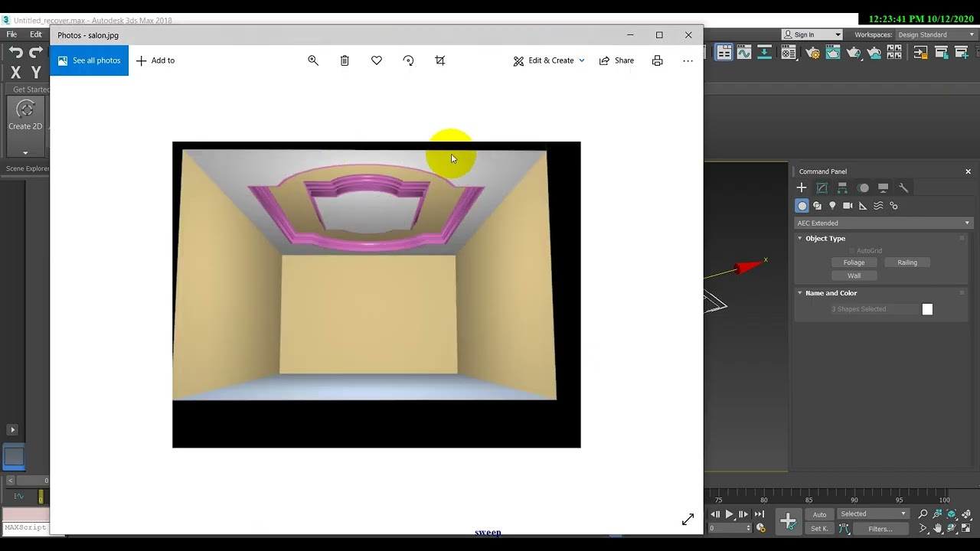Add photo to favorites with heart icon
The image size is (980, 551).
pyautogui.click(x=377, y=60)
